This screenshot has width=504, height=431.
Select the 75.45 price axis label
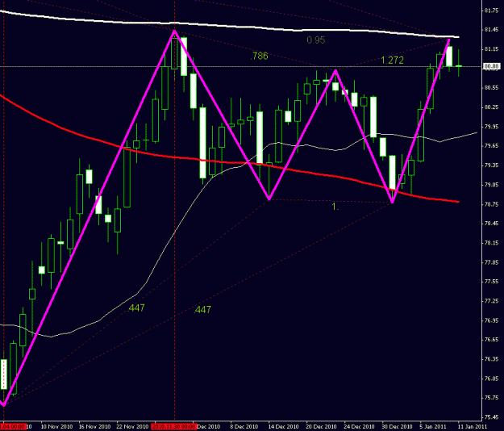point(491,417)
